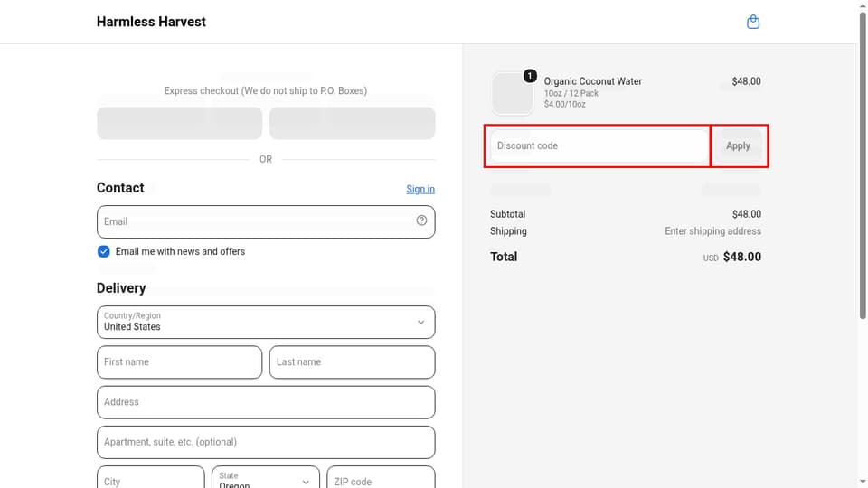This screenshot has width=868, height=488.
Task: Uncheck Email me with news and offers
Action: tap(103, 251)
